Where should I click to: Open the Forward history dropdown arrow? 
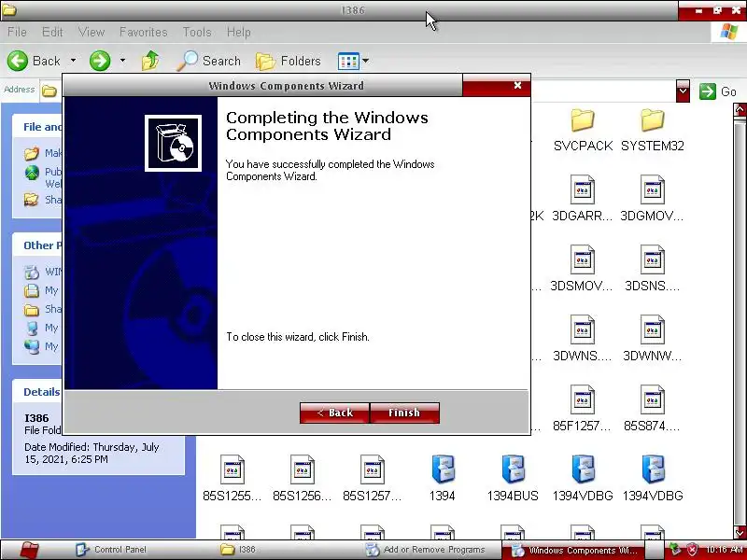[122, 61]
